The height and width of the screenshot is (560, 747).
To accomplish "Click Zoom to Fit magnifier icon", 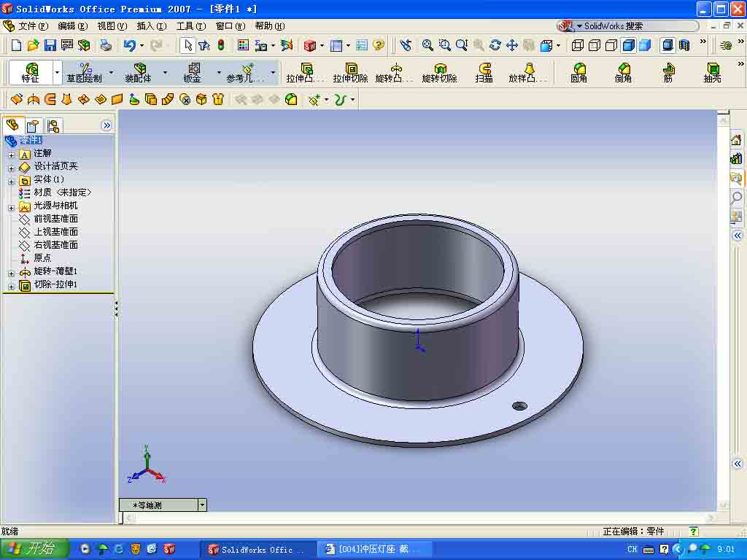I will click(427, 45).
